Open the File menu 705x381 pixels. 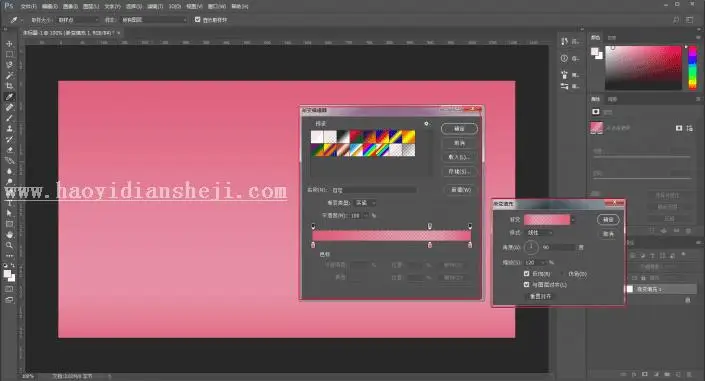coord(28,6)
